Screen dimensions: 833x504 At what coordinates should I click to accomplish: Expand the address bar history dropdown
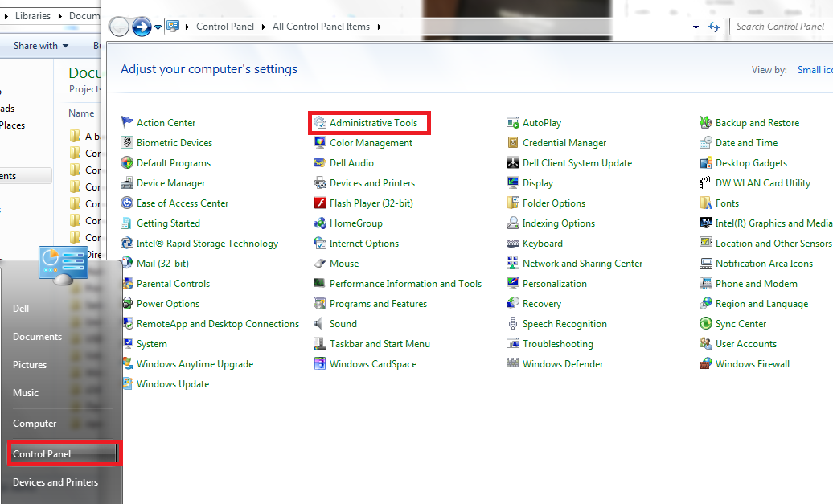pyautogui.click(x=696, y=26)
